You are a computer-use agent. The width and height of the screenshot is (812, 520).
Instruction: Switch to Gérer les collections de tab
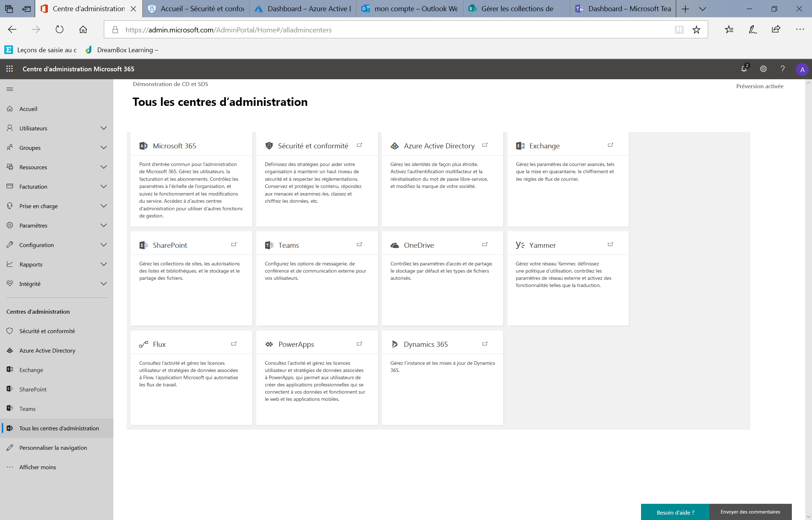pyautogui.click(x=517, y=9)
